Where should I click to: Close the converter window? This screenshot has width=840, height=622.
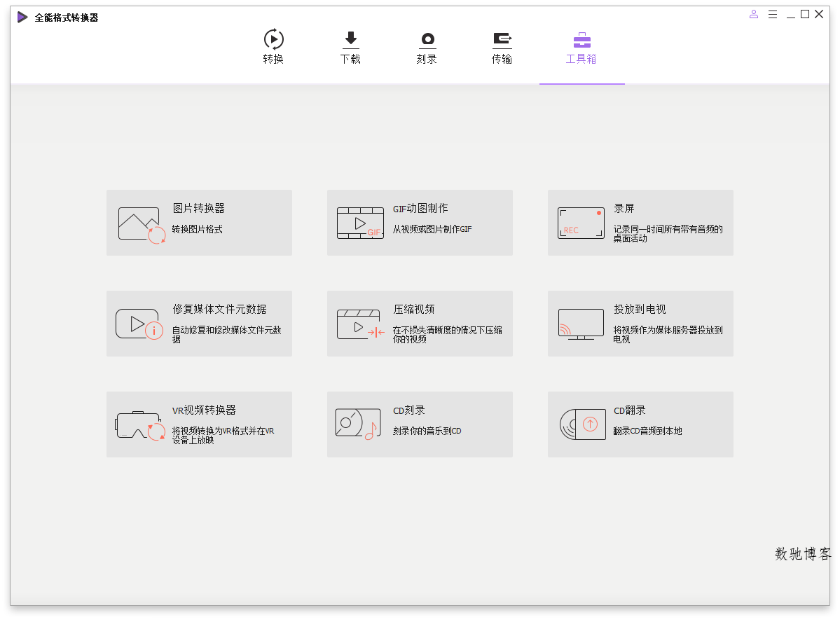819,15
